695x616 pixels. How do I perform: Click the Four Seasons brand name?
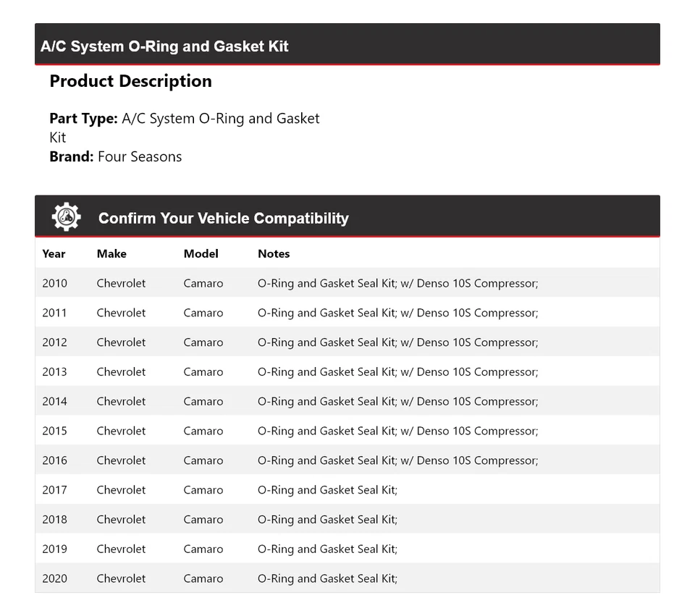click(140, 156)
